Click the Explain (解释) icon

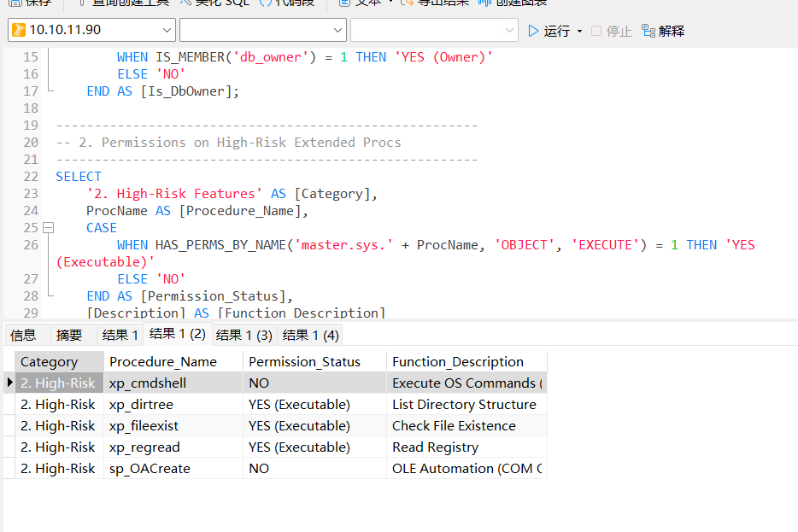[x=648, y=31]
